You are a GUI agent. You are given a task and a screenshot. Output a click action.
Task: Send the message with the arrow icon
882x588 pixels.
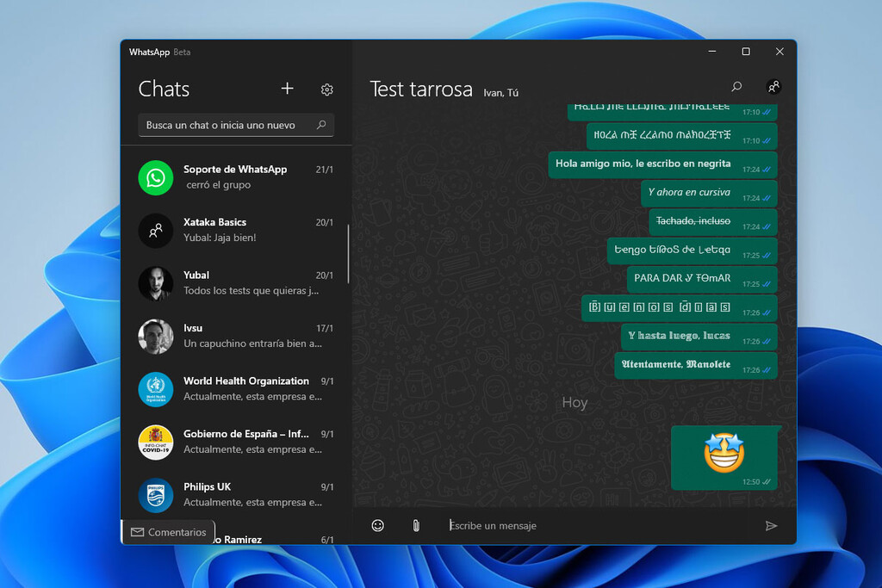(x=773, y=525)
